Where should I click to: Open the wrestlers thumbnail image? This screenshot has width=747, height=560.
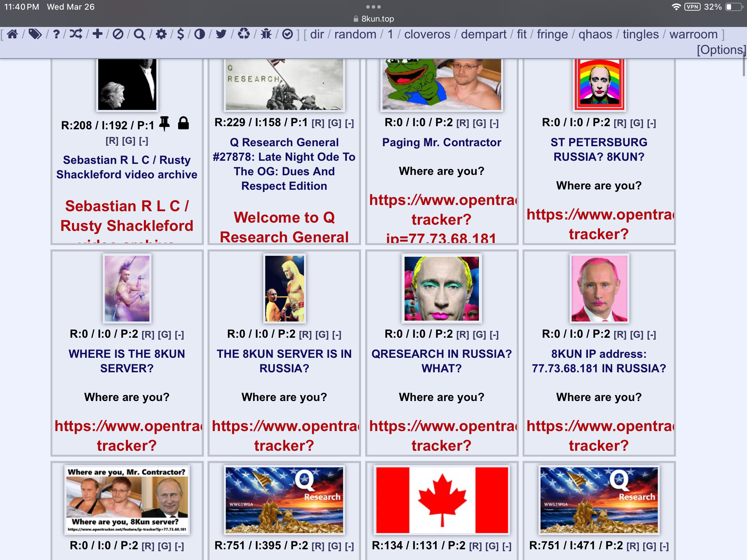pos(284,288)
